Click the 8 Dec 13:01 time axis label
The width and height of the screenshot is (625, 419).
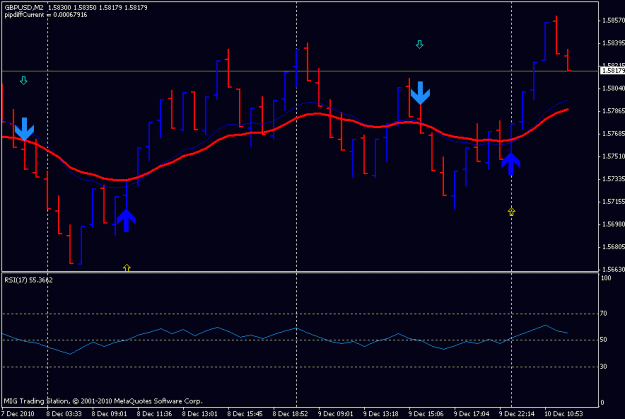[x=200, y=414]
